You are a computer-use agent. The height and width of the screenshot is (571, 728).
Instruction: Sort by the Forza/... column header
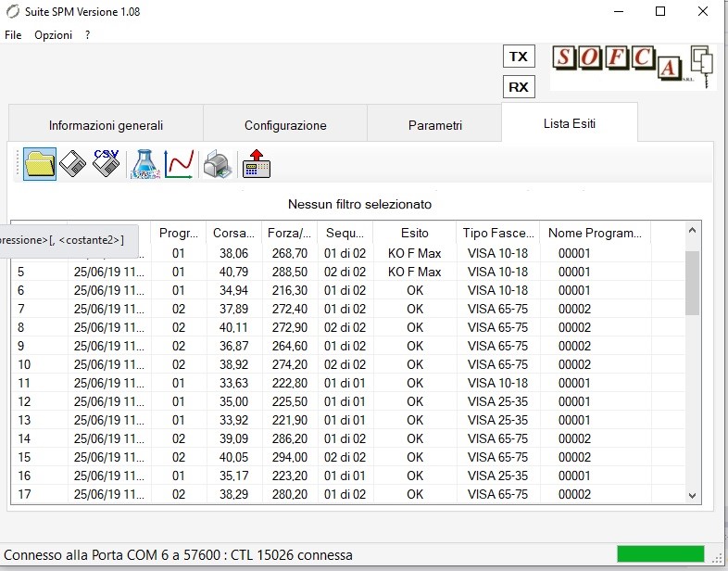pos(289,233)
